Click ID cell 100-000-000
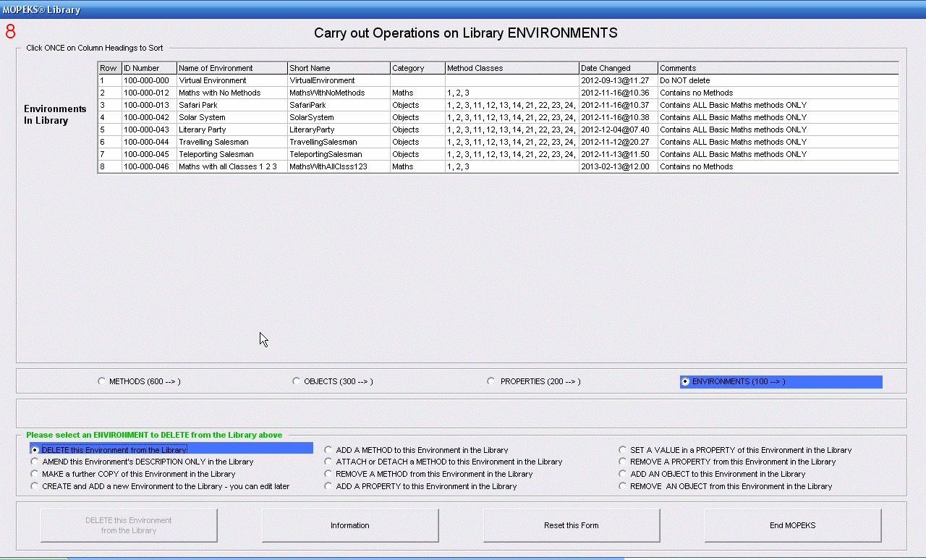926x560 pixels. tap(149, 80)
